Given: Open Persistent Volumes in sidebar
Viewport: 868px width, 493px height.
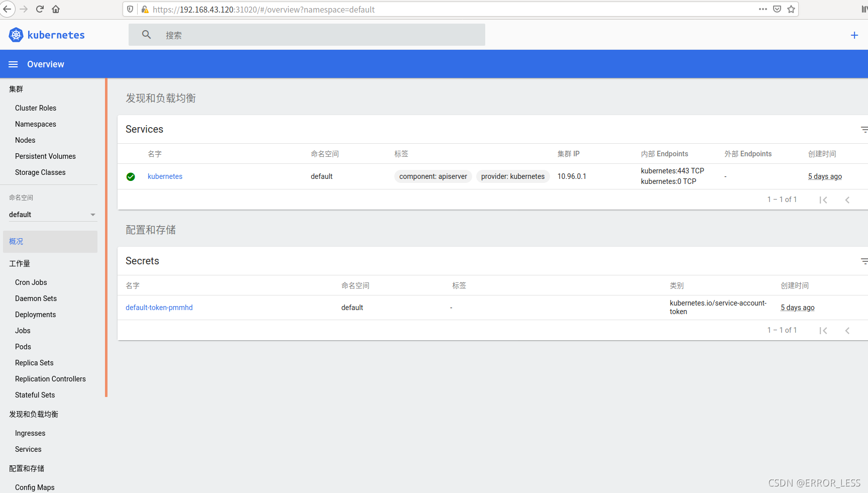Looking at the screenshot, I should tap(45, 156).
